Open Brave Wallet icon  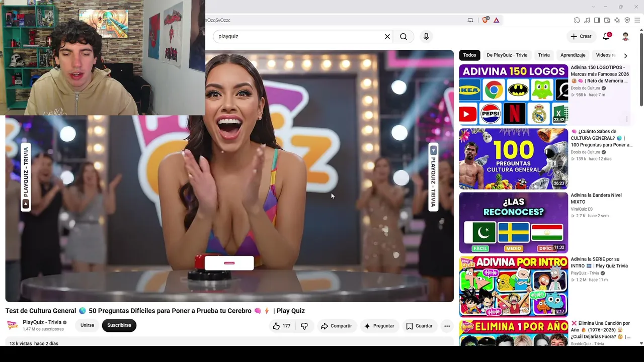607,20
